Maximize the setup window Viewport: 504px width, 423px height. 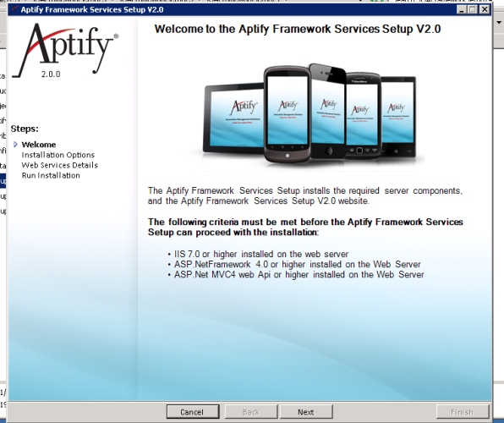(473, 9)
